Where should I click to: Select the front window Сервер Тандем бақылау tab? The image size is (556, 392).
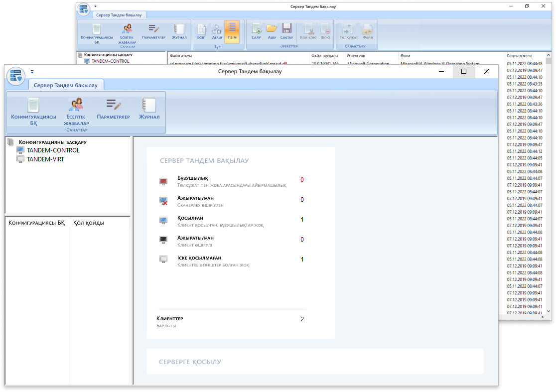click(x=66, y=85)
